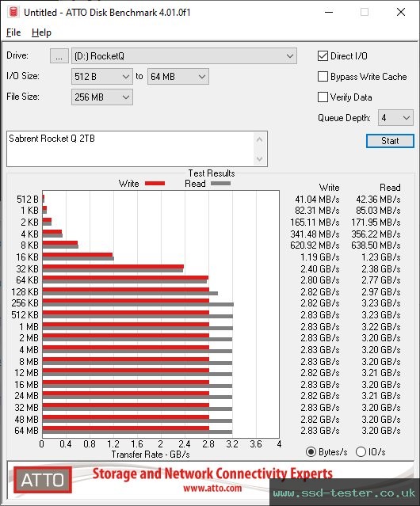Screen dimensions: 420x506
Task: Open the 512 B minimum I/O size dropdown
Action: (x=102, y=77)
